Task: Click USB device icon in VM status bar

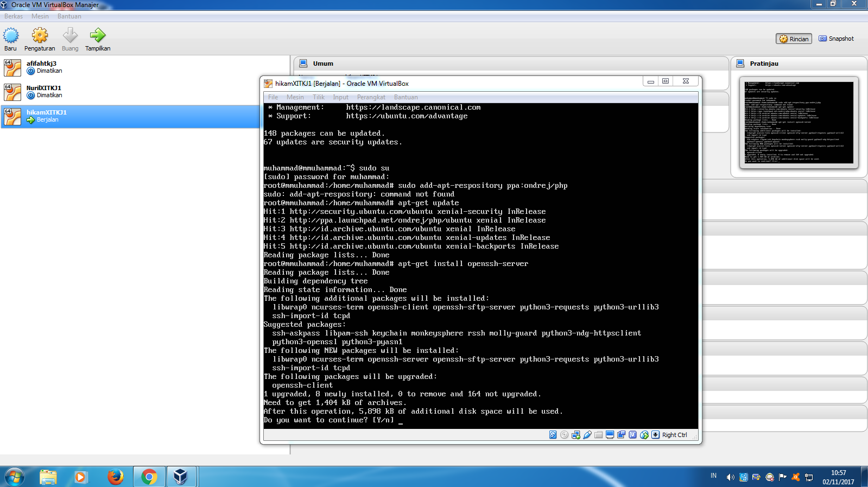Action: pyautogui.click(x=587, y=435)
